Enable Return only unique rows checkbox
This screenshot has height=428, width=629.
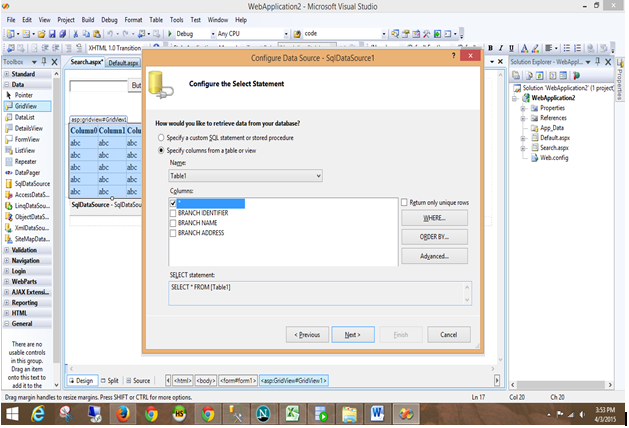(x=404, y=203)
